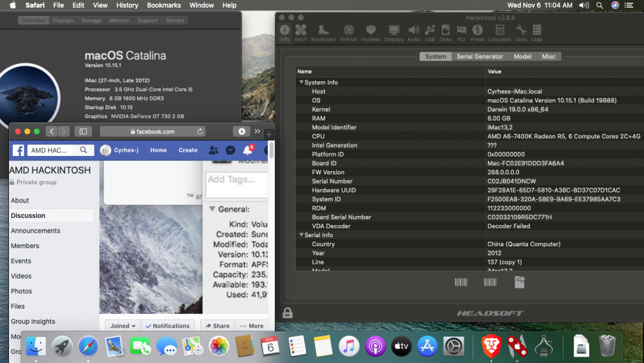The width and height of the screenshot is (644, 363).
Task: Go back in Safari
Action: [52, 132]
